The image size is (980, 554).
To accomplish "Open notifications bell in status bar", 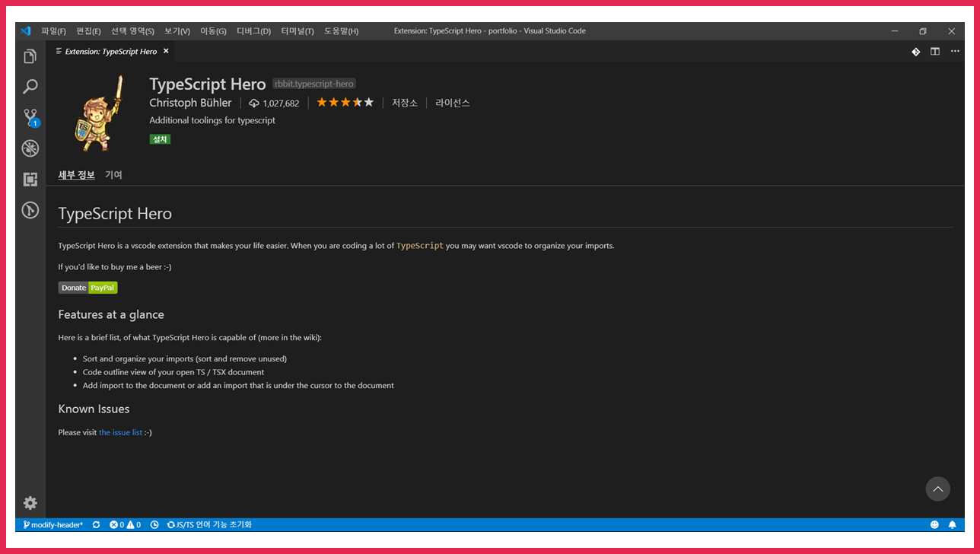I will point(952,525).
